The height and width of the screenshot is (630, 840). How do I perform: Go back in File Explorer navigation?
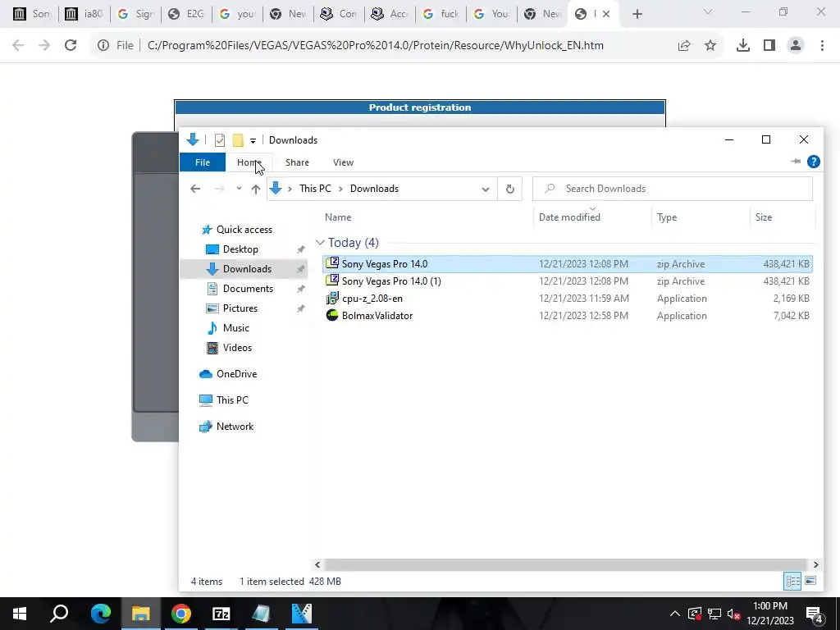tap(195, 189)
